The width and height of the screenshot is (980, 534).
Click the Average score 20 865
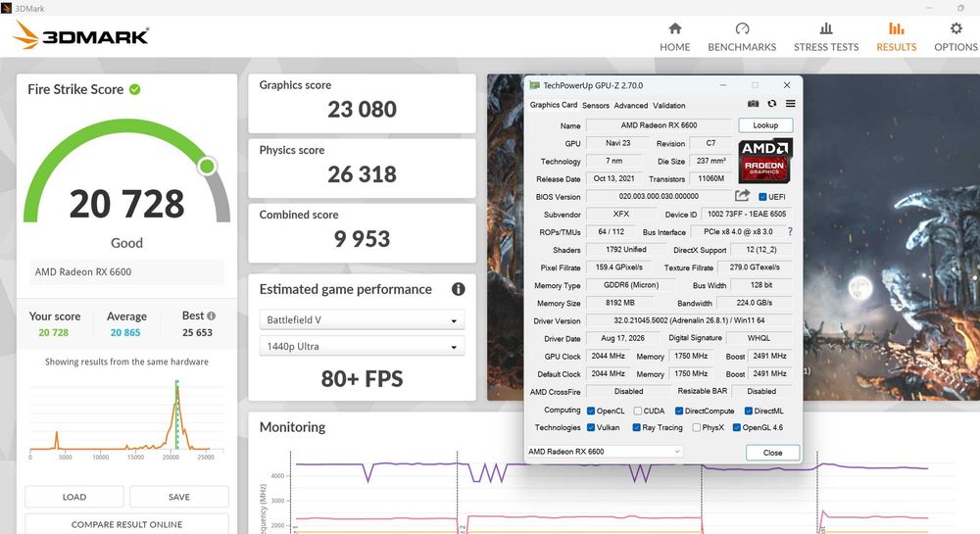(125, 333)
